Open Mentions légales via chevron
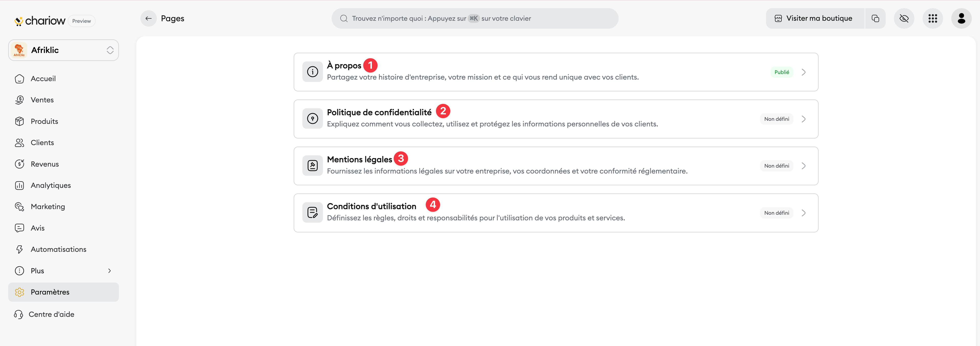 (803, 166)
